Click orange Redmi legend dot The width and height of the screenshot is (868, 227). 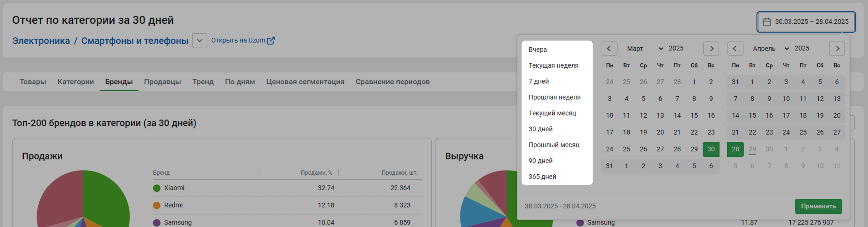(157, 206)
